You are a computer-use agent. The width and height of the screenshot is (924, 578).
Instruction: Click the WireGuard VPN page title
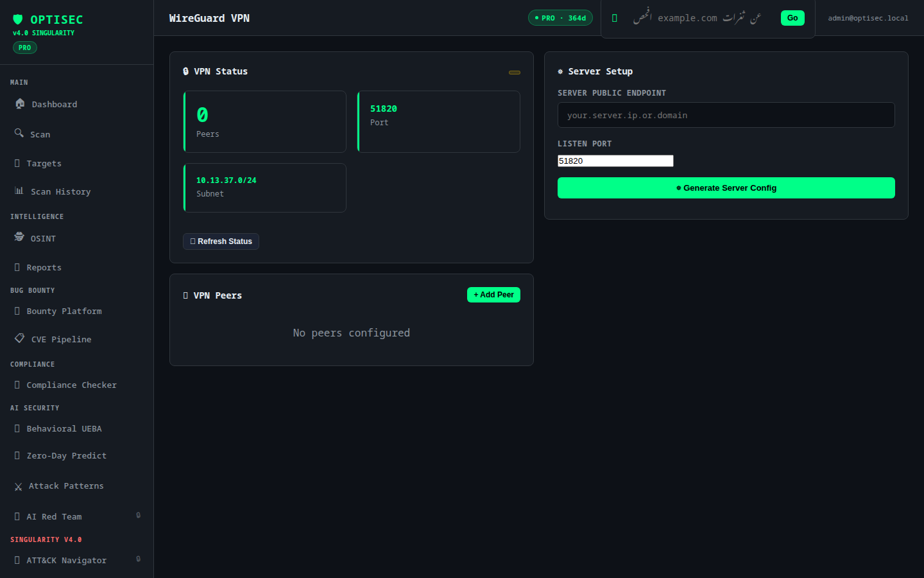click(209, 18)
